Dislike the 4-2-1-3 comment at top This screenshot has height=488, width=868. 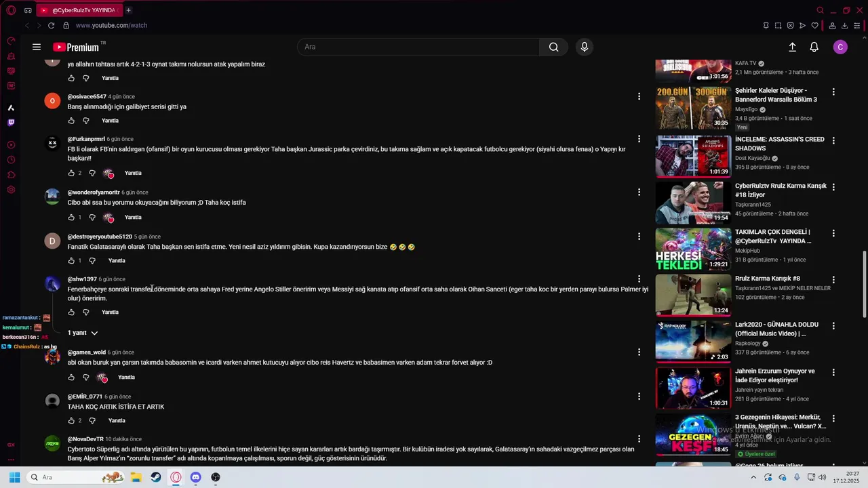click(86, 78)
